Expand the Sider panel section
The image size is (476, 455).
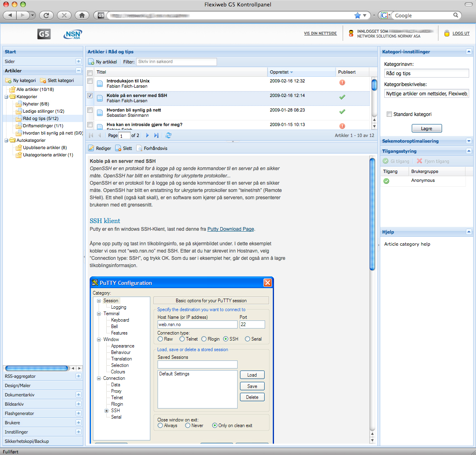point(78,61)
